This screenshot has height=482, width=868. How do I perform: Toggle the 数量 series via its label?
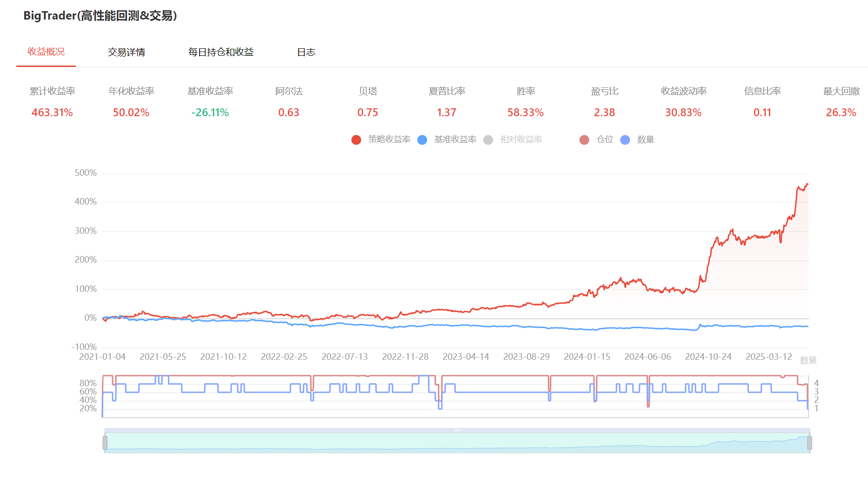tap(646, 139)
